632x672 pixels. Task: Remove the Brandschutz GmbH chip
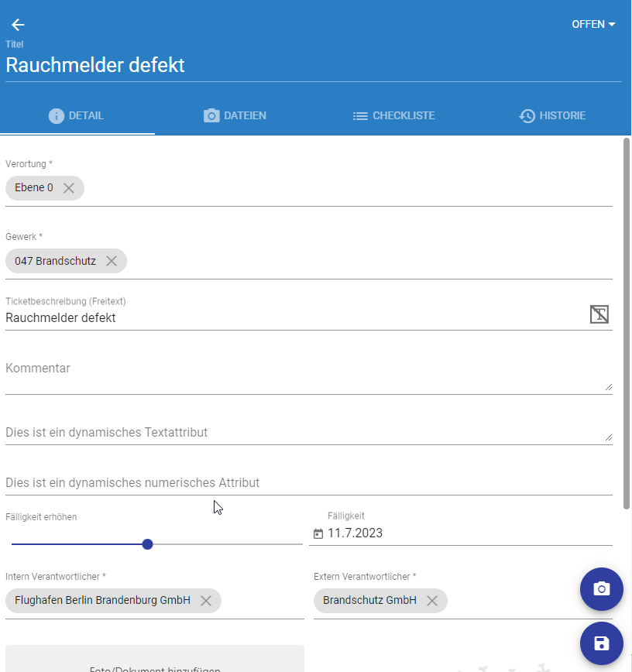click(x=432, y=601)
